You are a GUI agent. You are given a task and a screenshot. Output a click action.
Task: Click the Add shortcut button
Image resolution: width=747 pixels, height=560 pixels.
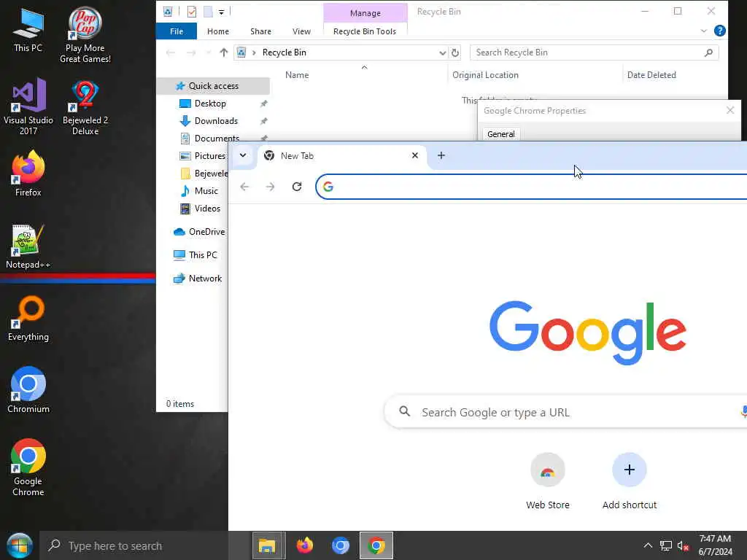coord(630,481)
